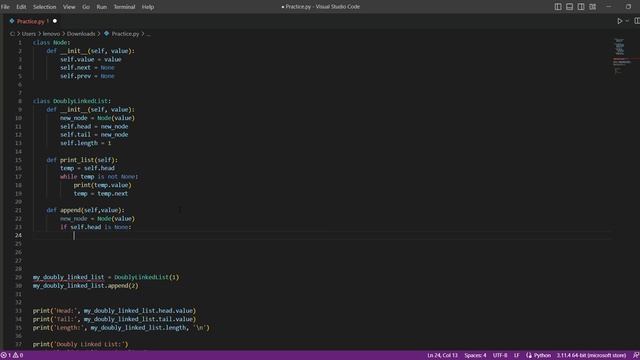Click the breadcrumb ellipsis symbol segment

coord(148,34)
